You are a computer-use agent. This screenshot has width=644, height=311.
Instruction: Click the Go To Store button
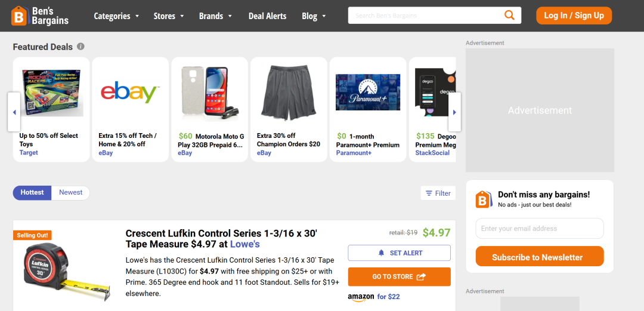click(x=399, y=277)
